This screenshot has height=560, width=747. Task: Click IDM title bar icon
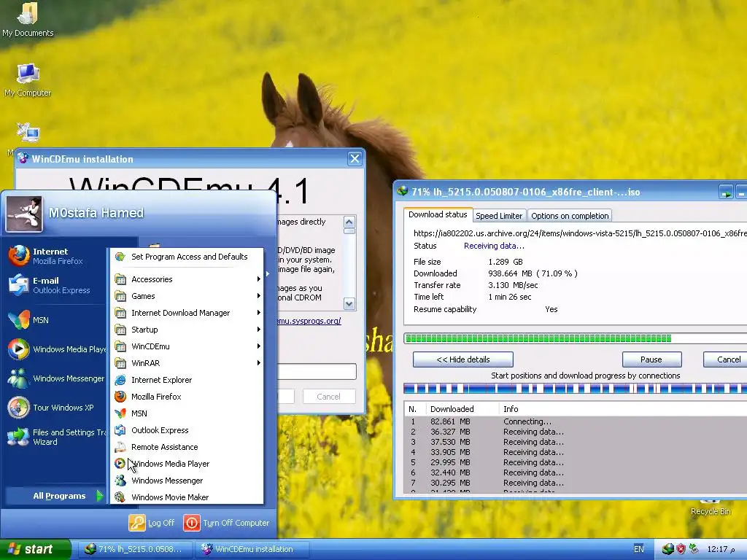coord(403,192)
